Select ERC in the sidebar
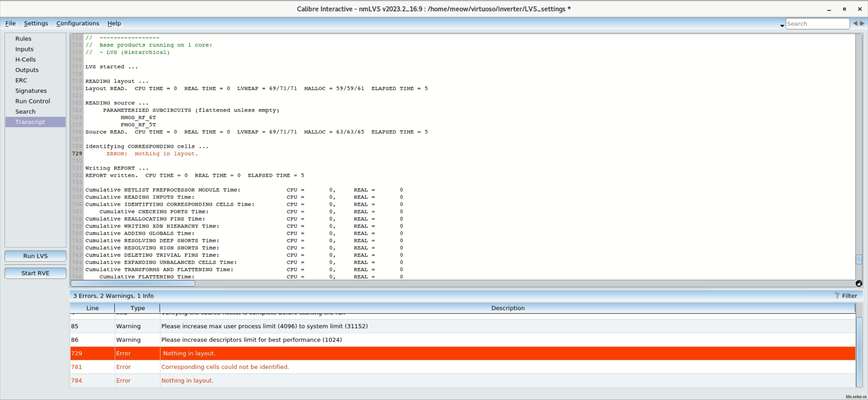 click(21, 80)
